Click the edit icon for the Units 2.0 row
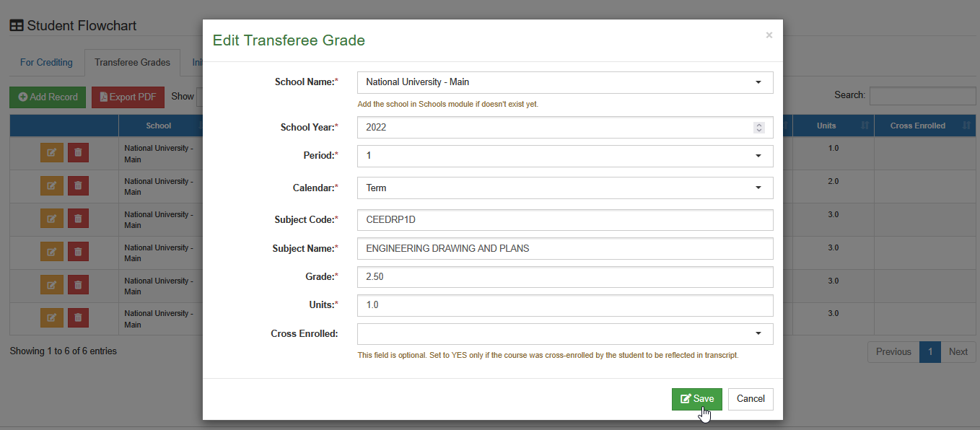 pyautogui.click(x=51, y=186)
